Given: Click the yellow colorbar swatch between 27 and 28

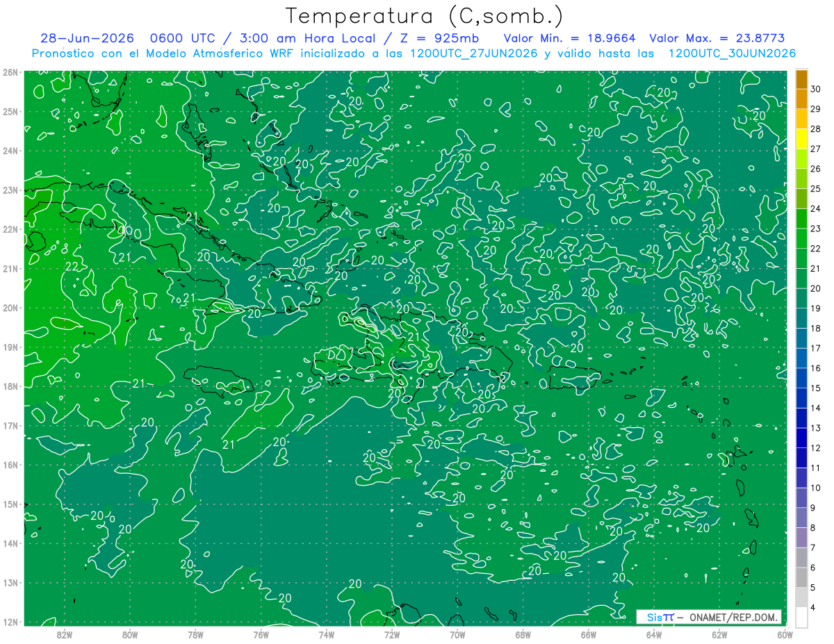Looking at the screenshot, I should (x=801, y=139).
